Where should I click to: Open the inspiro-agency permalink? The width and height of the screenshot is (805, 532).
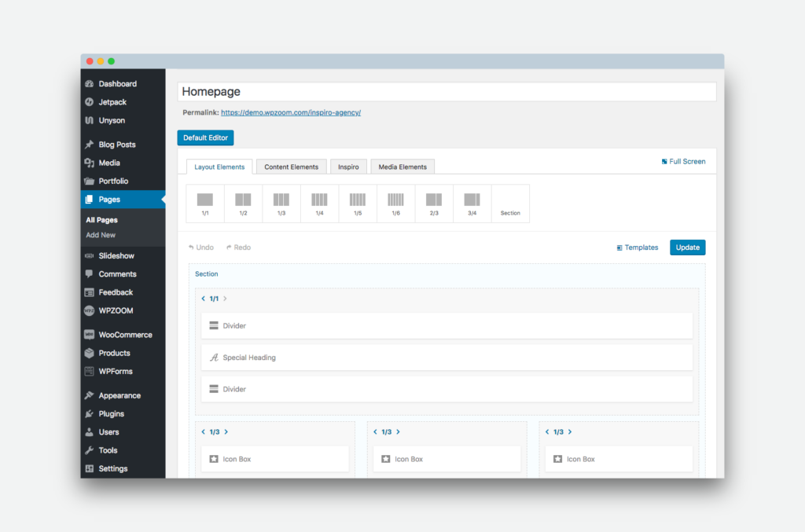[x=291, y=112]
